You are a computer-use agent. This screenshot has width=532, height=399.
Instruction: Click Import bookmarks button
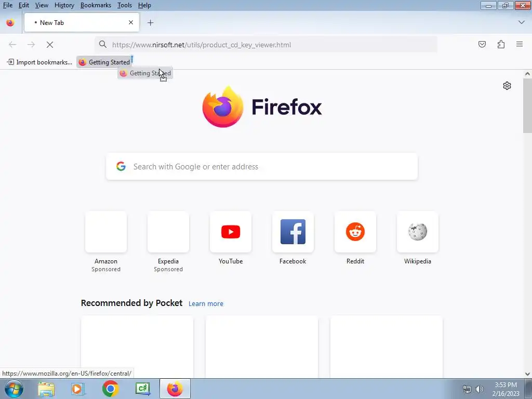39,62
